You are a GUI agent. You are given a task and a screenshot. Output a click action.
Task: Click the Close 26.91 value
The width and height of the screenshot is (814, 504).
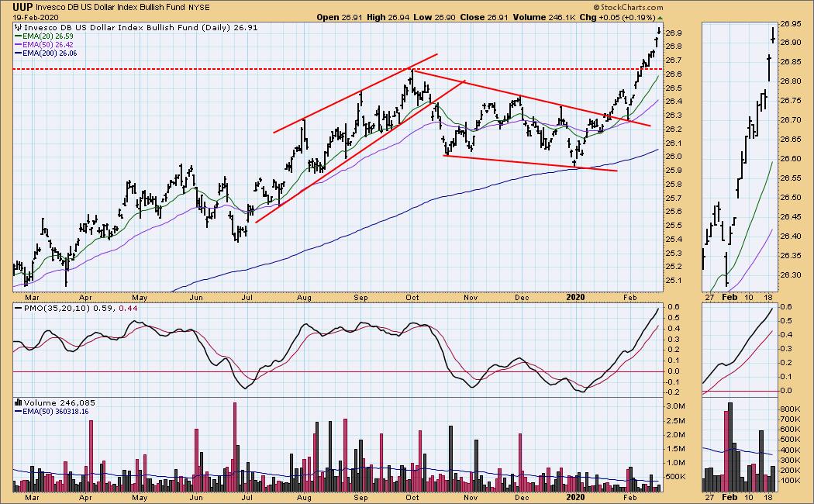coord(484,17)
